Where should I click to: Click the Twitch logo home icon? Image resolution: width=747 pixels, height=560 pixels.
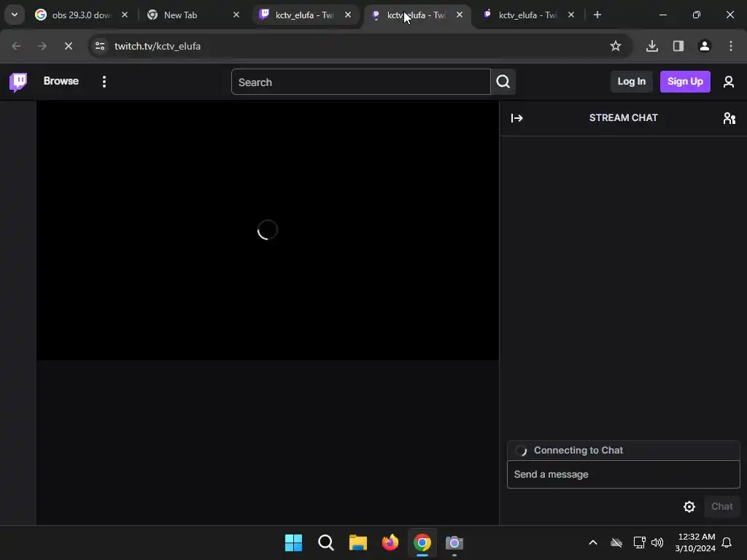pos(18,82)
